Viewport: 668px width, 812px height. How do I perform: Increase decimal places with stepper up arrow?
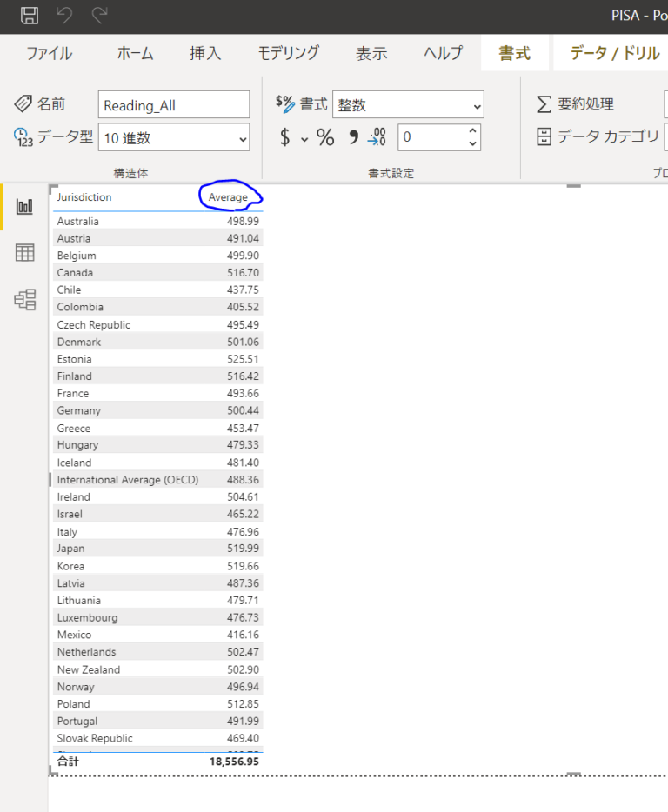pyautogui.click(x=472, y=131)
